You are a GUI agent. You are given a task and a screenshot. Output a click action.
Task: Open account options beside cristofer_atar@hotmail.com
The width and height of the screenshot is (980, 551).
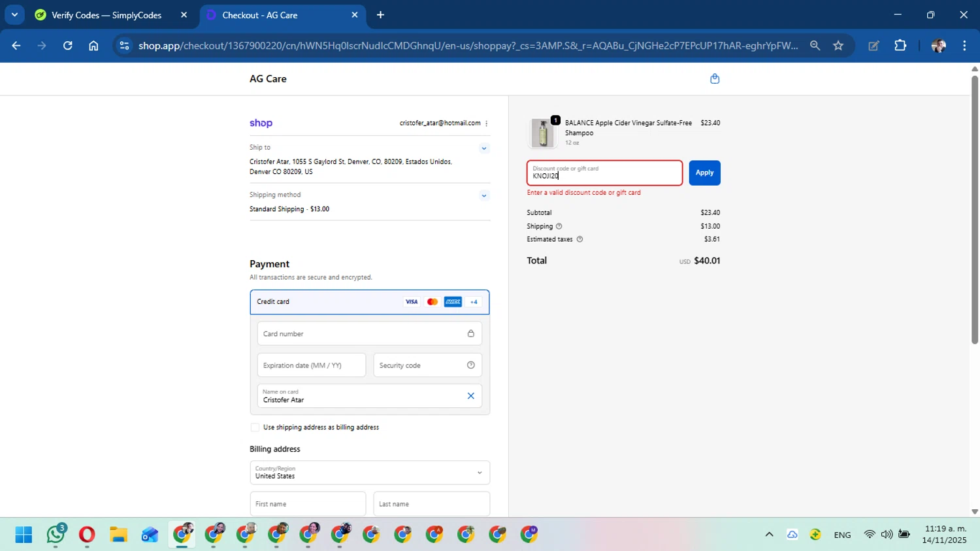click(x=486, y=124)
